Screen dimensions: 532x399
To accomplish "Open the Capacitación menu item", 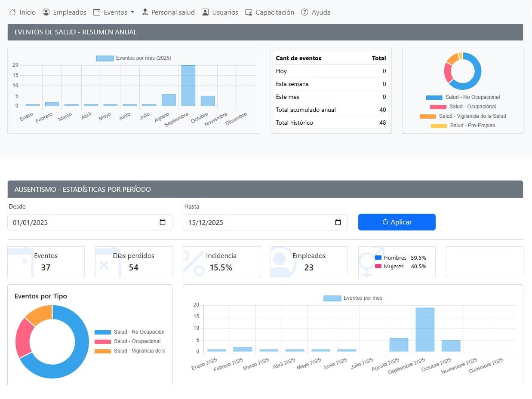I will click(274, 12).
